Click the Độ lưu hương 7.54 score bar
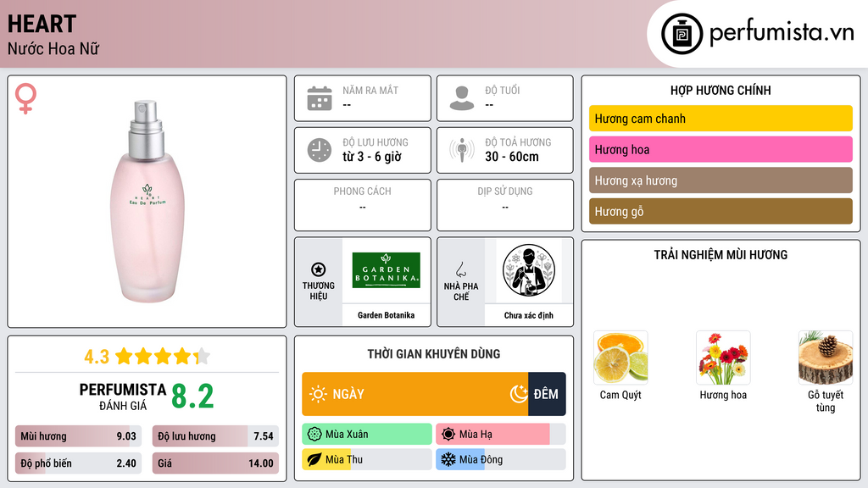The image size is (868, 488). pos(215,436)
